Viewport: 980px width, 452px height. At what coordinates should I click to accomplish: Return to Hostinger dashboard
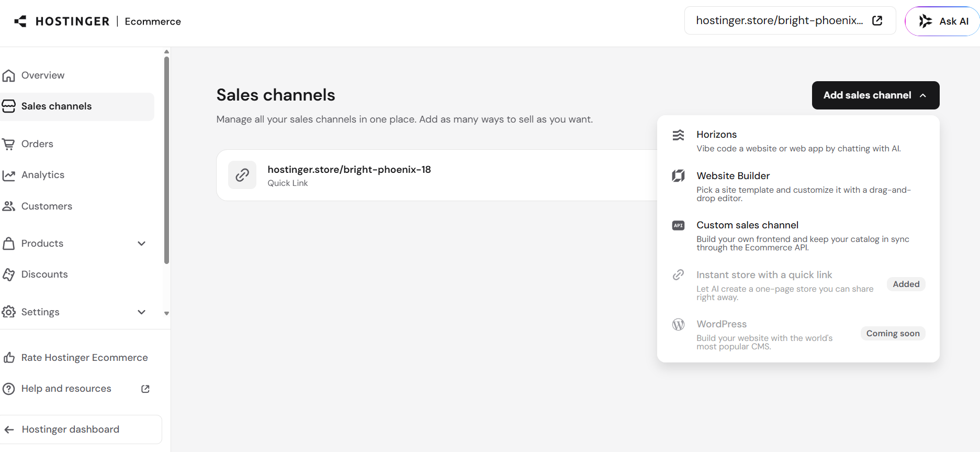pyautogui.click(x=81, y=429)
